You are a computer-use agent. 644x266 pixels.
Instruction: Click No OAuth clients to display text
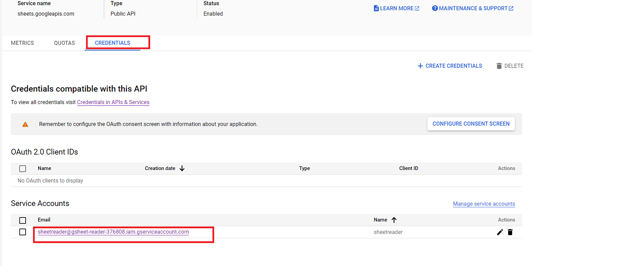tap(50, 181)
